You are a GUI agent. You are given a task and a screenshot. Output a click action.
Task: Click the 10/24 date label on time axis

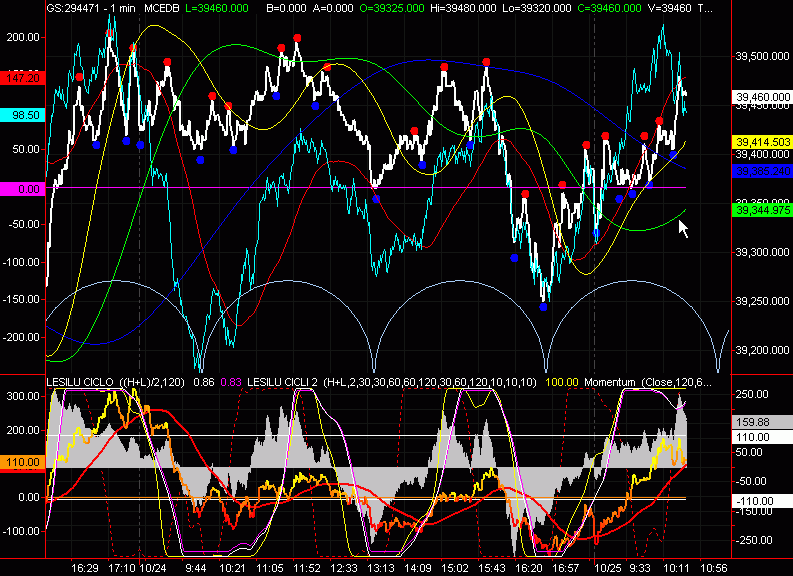[x=153, y=568]
